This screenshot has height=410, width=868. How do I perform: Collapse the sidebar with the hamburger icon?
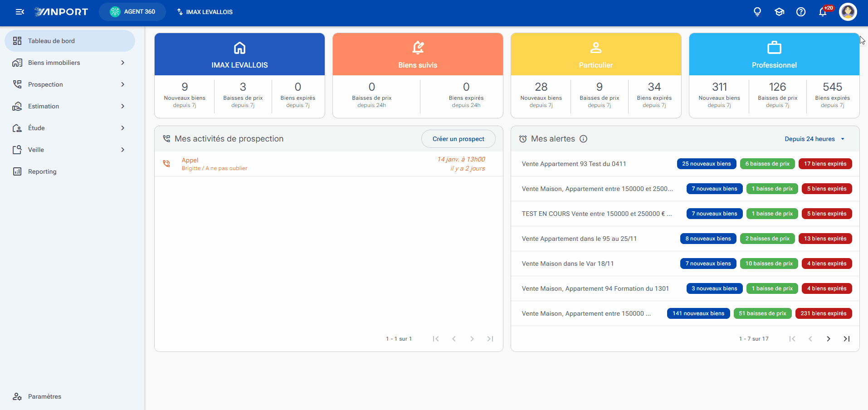click(x=20, y=12)
